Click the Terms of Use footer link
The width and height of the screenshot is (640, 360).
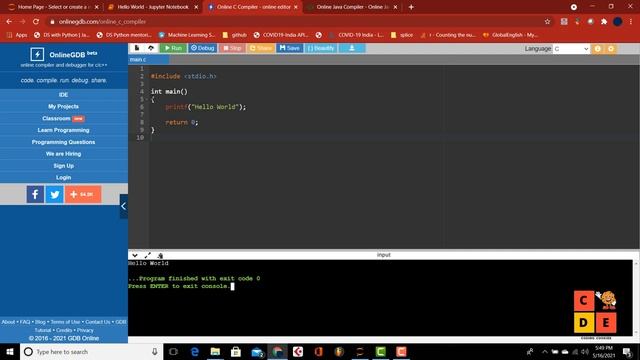65,322
